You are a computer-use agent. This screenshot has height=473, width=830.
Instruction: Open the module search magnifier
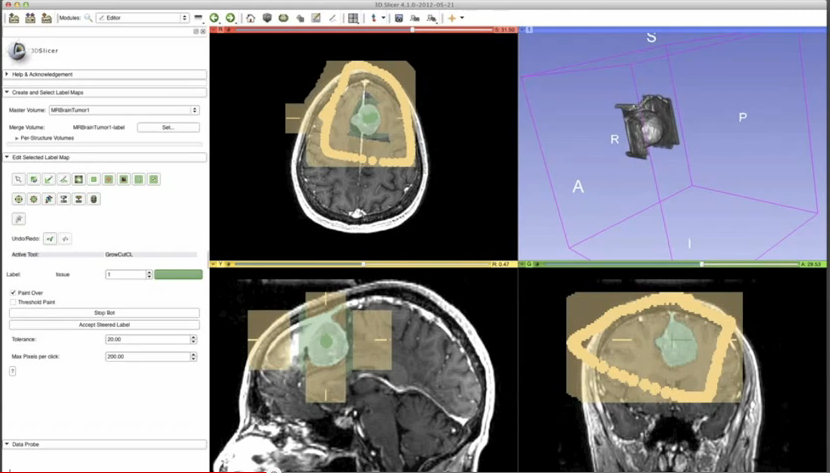click(88, 18)
